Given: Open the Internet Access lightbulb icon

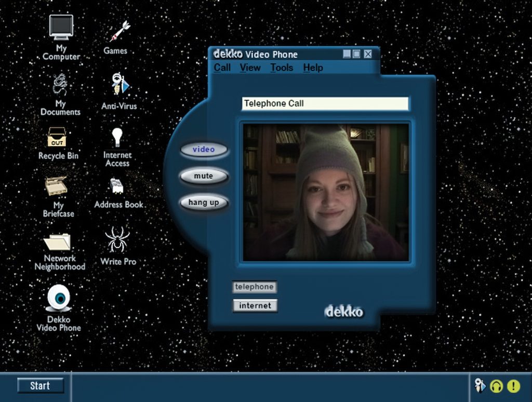Looking at the screenshot, I should click(x=117, y=138).
